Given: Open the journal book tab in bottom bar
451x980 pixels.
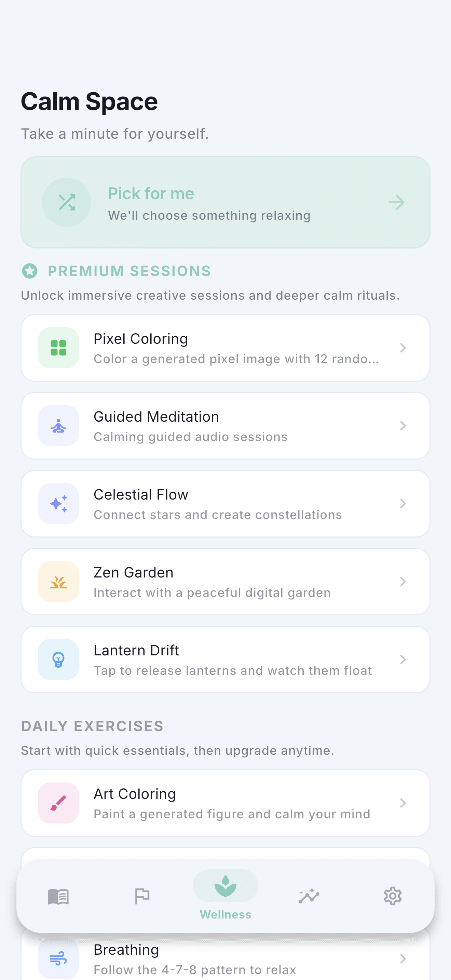Looking at the screenshot, I should [58, 896].
